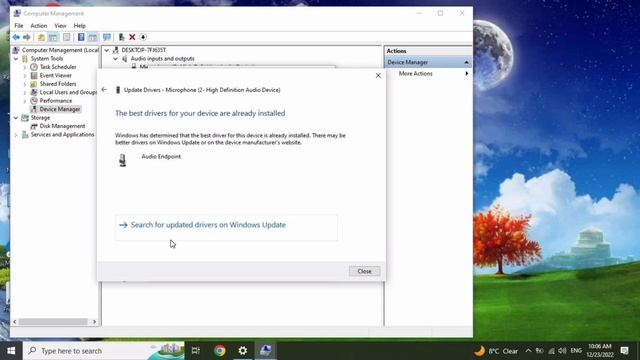640x360 pixels.
Task: Expand the Task Scheduler node
Action: point(24,67)
